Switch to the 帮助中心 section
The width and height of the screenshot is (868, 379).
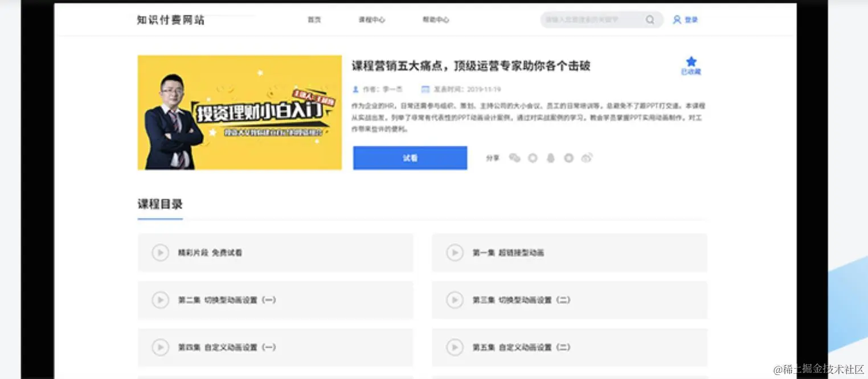tap(435, 19)
